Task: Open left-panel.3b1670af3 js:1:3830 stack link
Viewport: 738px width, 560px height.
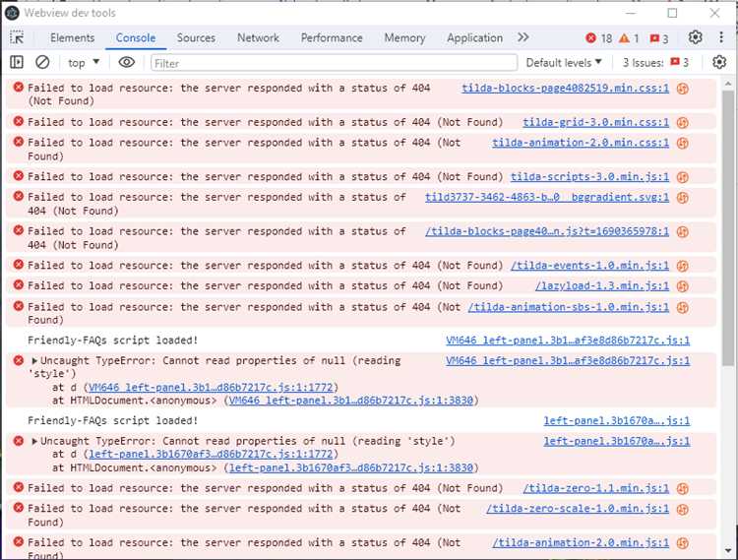Action: click(351, 468)
